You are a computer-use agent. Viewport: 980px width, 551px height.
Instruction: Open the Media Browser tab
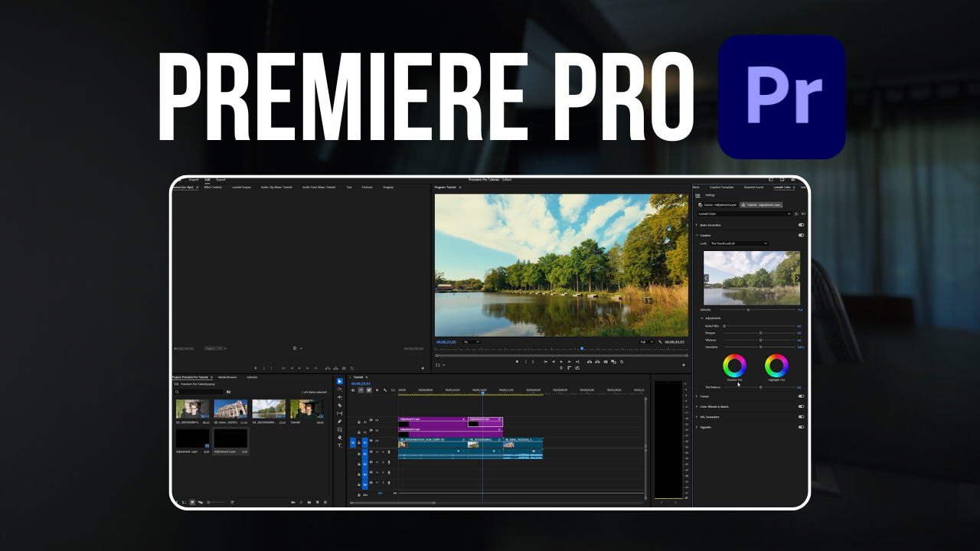(x=227, y=377)
